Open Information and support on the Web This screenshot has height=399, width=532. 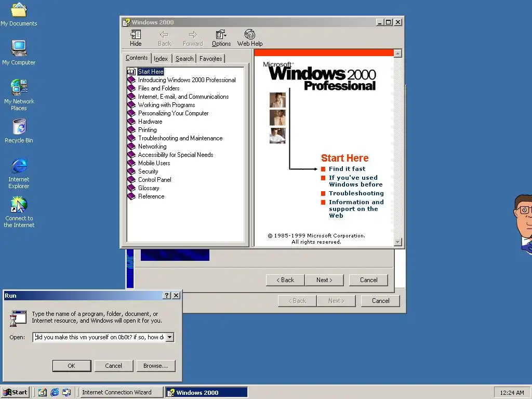[x=356, y=209]
